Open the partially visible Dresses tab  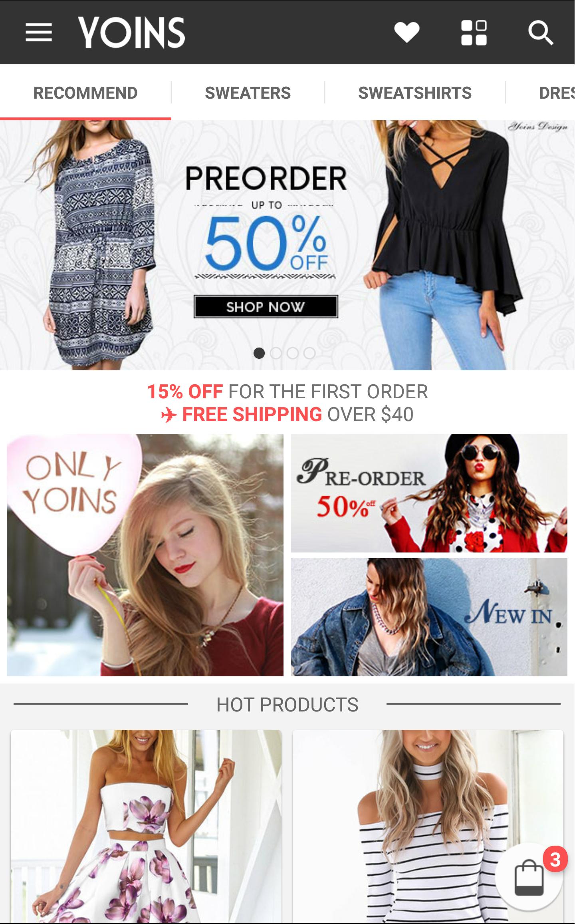pos(556,93)
